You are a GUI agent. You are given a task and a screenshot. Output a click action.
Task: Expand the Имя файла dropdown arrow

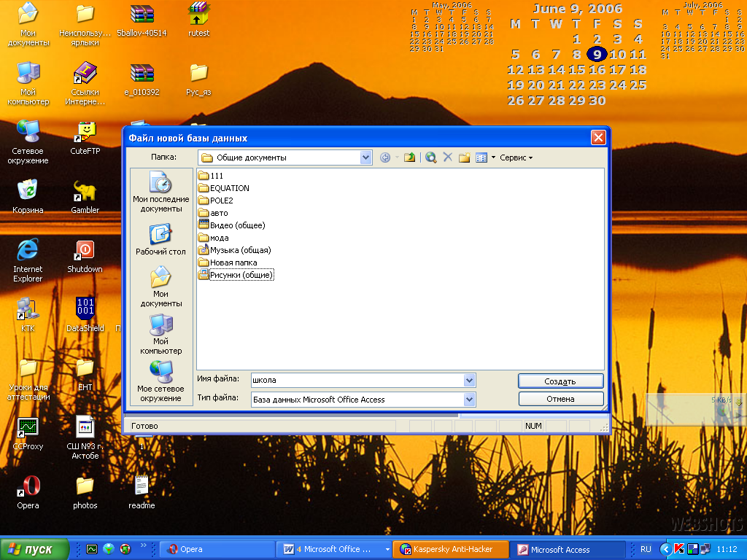tap(469, 380)
